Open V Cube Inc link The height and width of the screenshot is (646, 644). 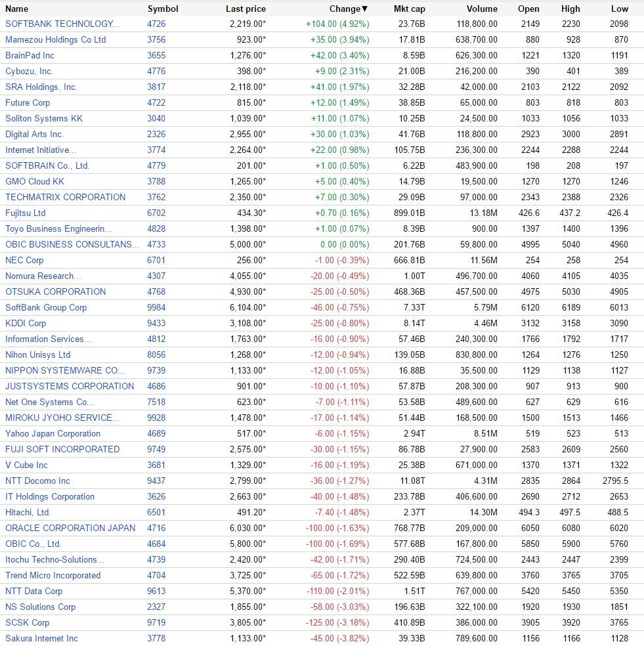pyautogui.click(x=26, y=465)
